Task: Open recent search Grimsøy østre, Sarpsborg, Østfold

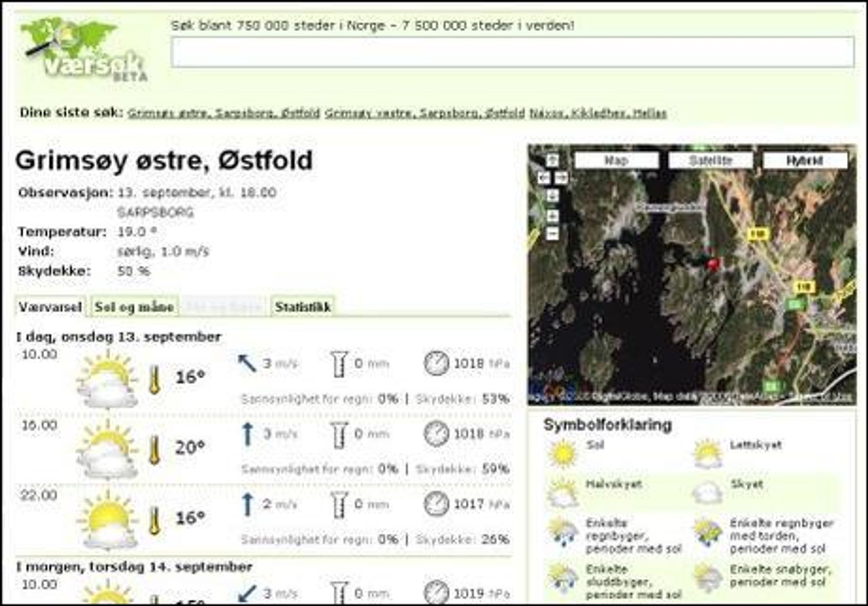Action: click(x=224, y=113)
